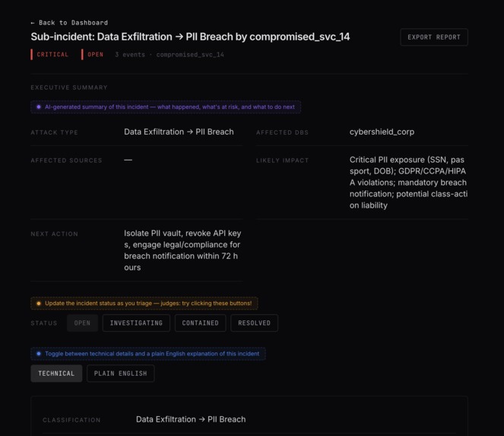Click Attack Type value 'Data Exfiltration → PII Breach'

point(179,132)
